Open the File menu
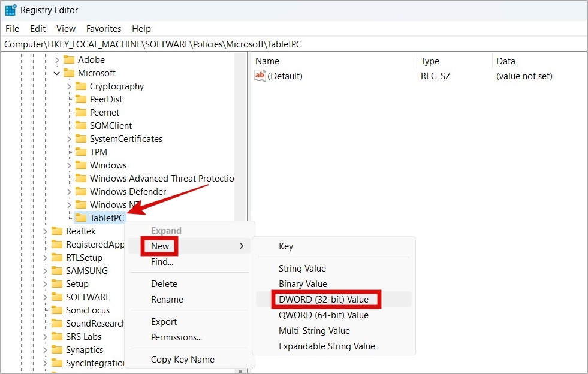The width and height of the screenshot is (588, 374). pos(12,29)
